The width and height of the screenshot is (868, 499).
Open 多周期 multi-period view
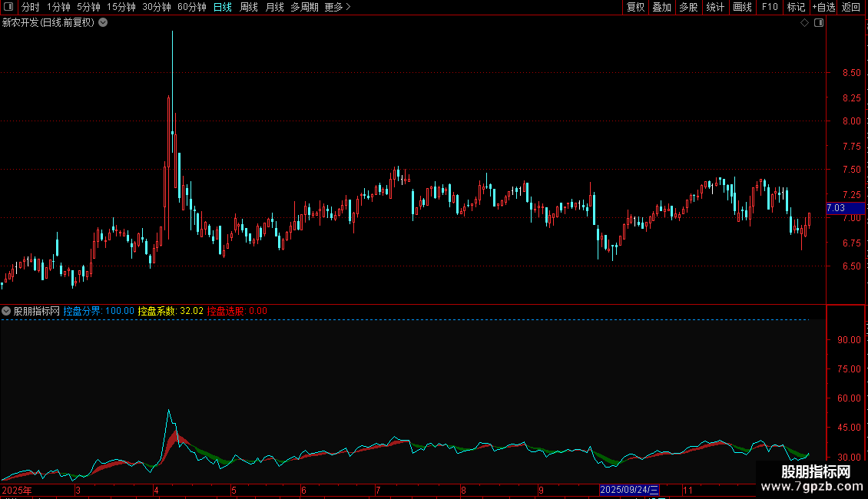coord(304,7)
